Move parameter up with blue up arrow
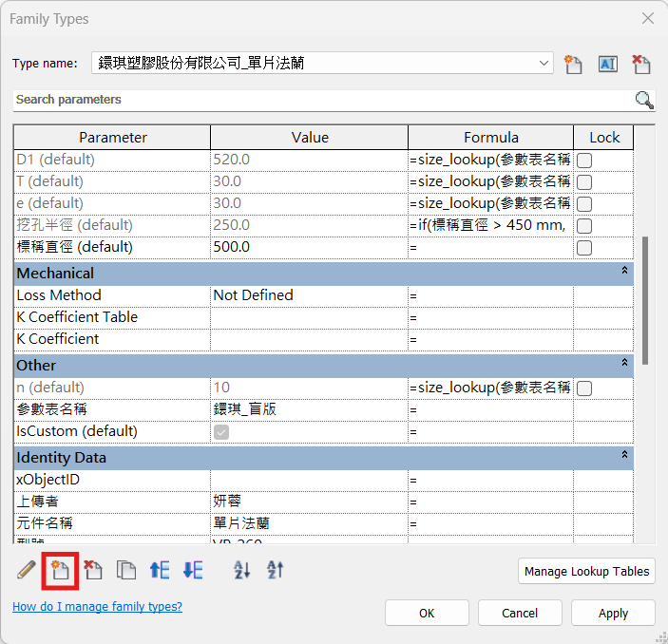 click(160, 570)
